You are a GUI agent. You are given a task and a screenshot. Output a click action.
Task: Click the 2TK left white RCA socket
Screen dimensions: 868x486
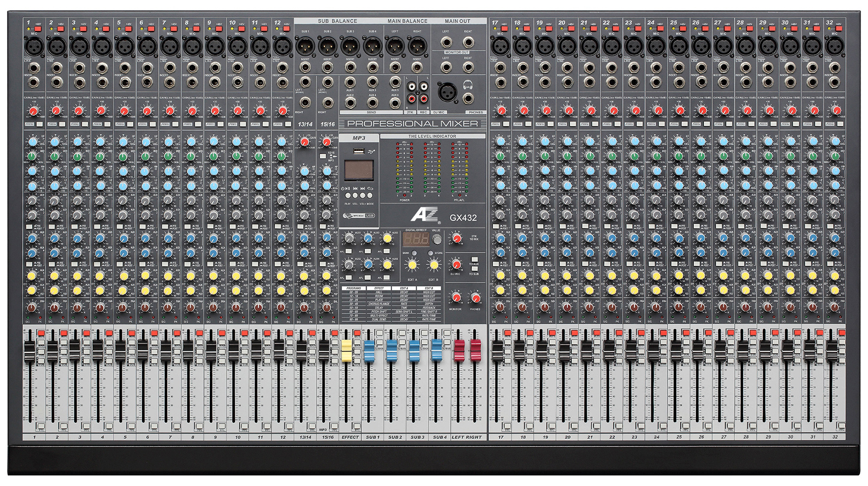click(x=411, y=86)
